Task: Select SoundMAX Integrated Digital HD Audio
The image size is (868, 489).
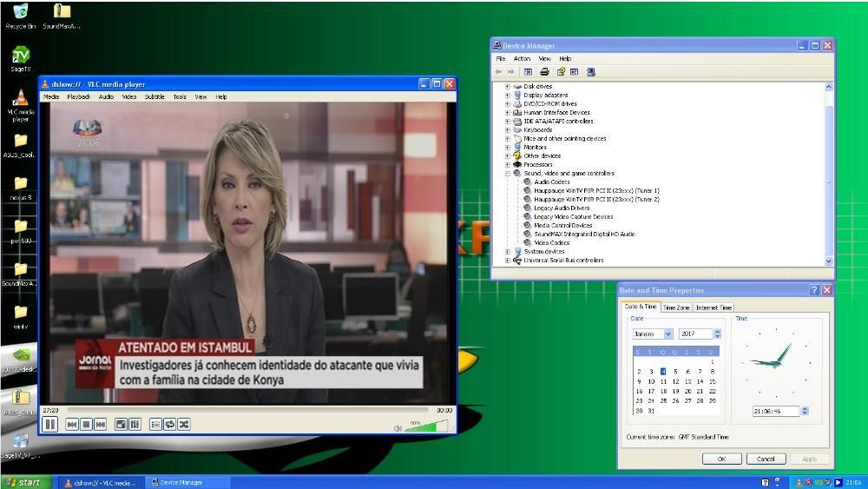Action: coord(584,235)
